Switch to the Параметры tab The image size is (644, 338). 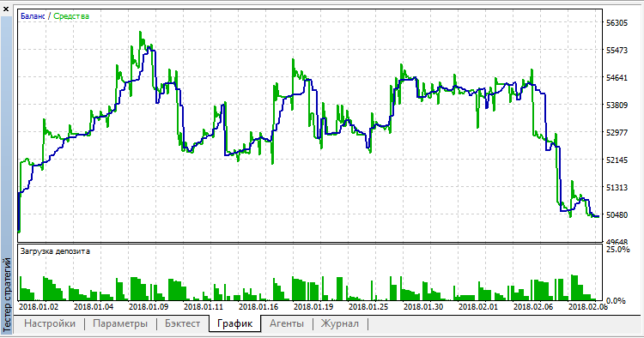click(120, 323)
